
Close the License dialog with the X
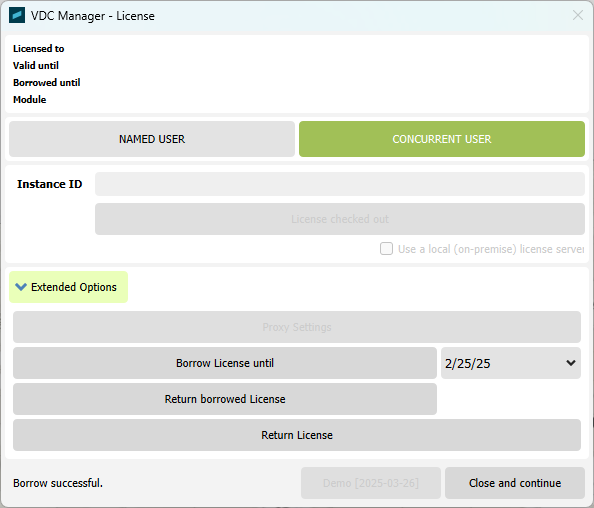578,16
